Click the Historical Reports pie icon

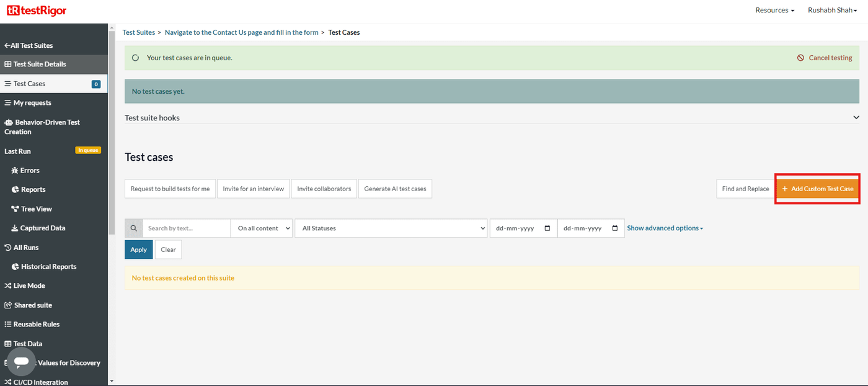pos(15,267)
